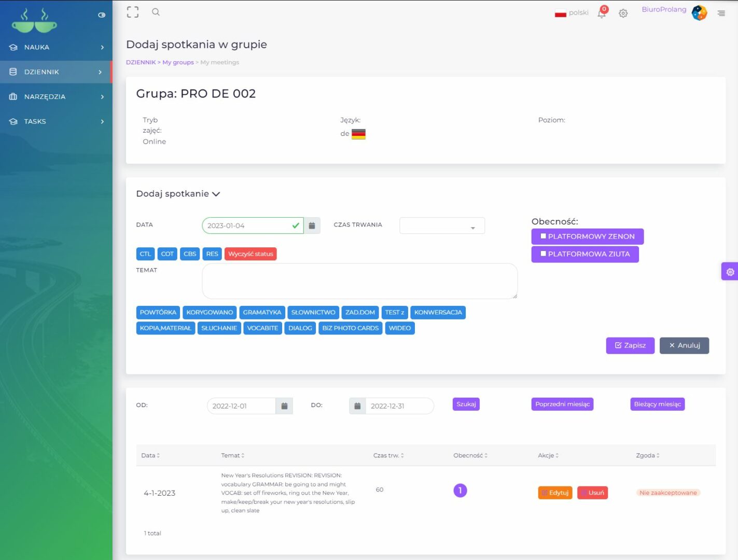Click the BiuroProlang user avatar

point(699,12)
